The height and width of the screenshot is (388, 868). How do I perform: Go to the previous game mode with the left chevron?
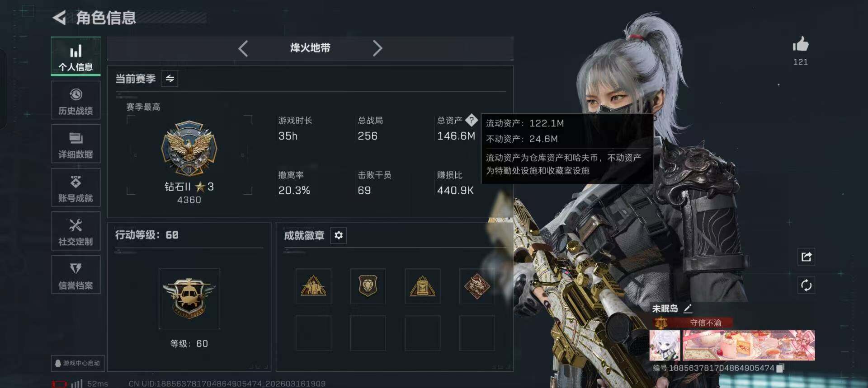[243, 48]
